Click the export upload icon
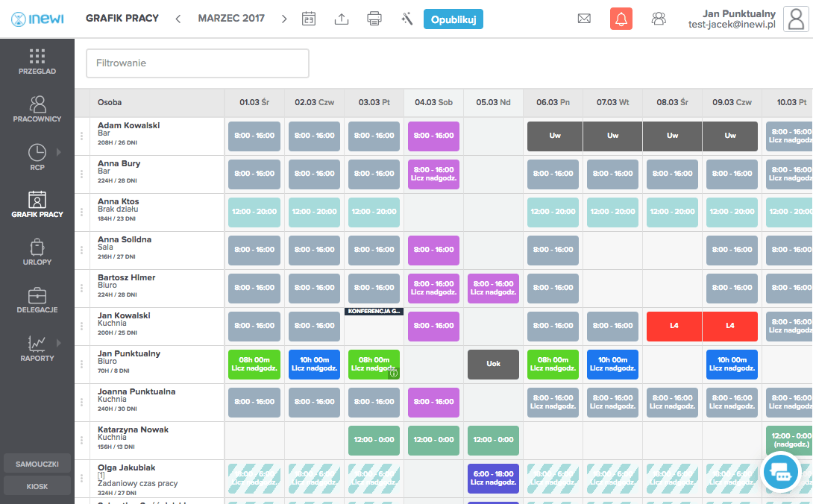This screenshot has height=504, width=813. coord(342,19)
